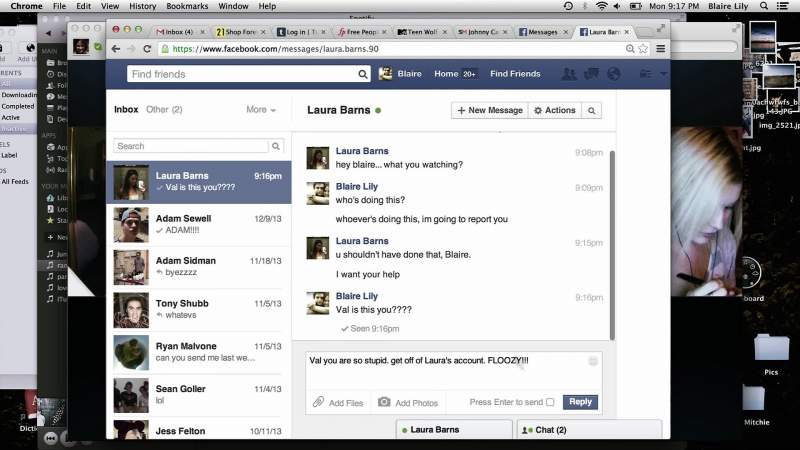The height and width of the screenshot is (450, 800).
Task: Open the Other (2) messages tab
Action: pyautogui.click(x=164, y=109)
